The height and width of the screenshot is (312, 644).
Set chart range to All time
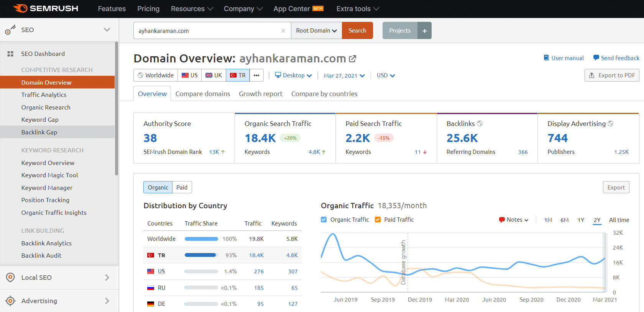tap(619, 220)
